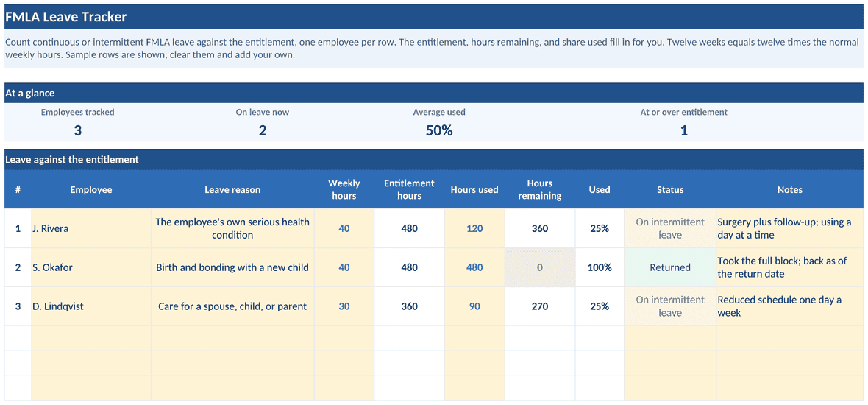Select J. Rivera's 25% used cell

[600, 228]
